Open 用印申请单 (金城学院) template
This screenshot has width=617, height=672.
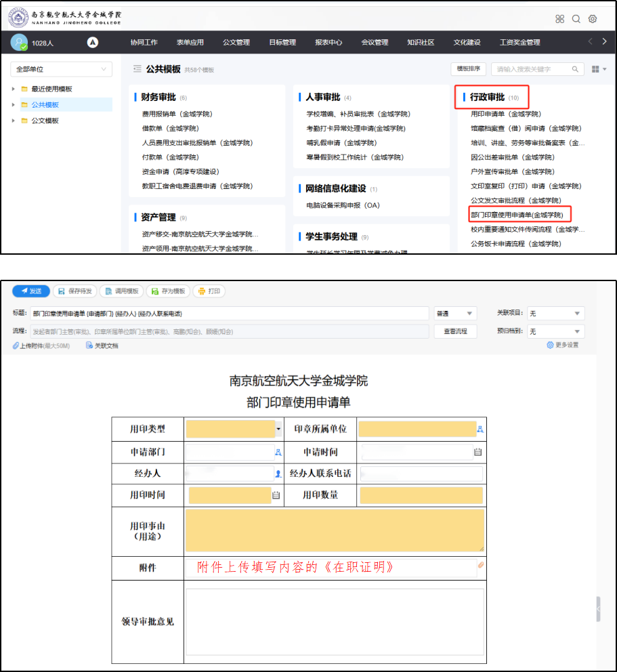pos(506,114)
